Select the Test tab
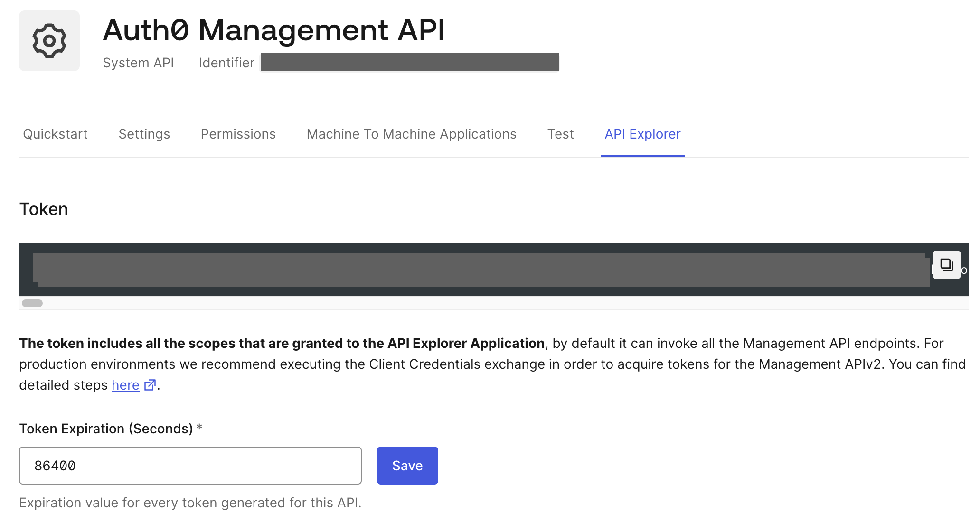 point(560,134)
